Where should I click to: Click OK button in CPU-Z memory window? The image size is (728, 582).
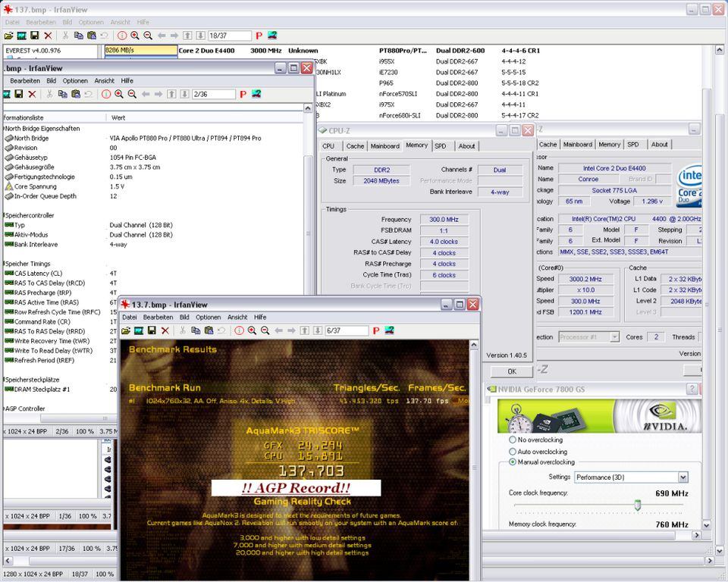512,371
